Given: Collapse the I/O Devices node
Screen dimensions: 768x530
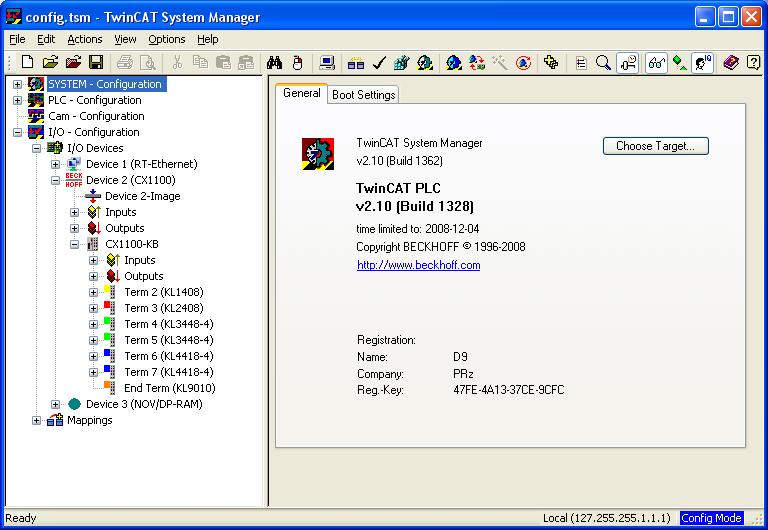Looking at the screenshot, I should click(36, 148).
